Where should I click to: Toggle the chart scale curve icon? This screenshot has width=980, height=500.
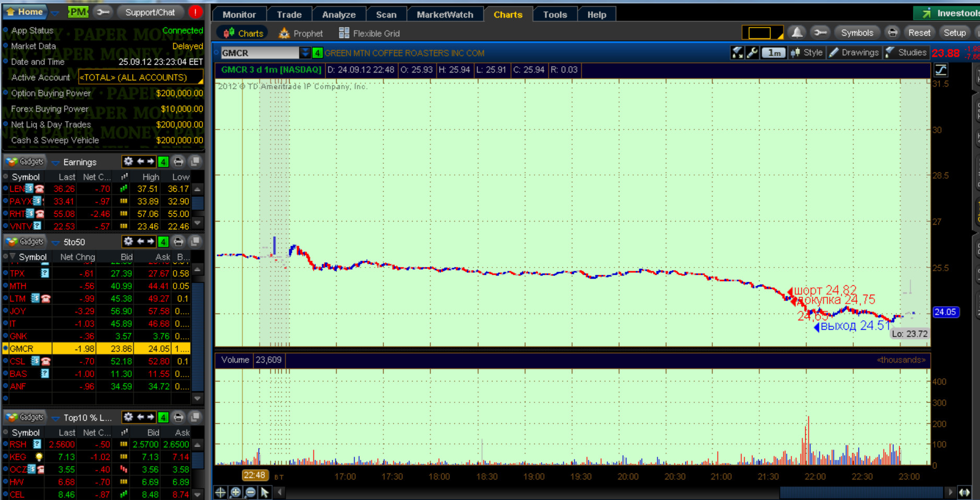[941, 70]
